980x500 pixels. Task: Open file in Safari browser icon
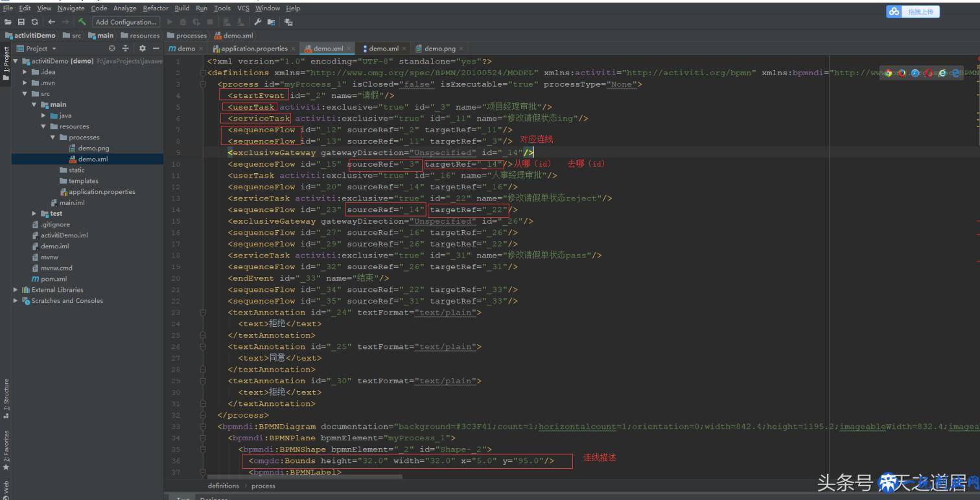[915, 73]
